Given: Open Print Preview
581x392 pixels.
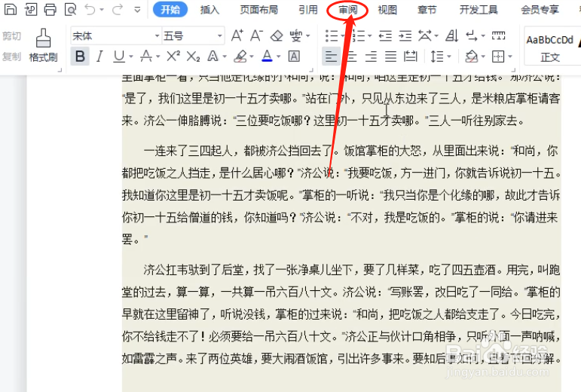Looking at the screenshot, I should tap(70, 9).
